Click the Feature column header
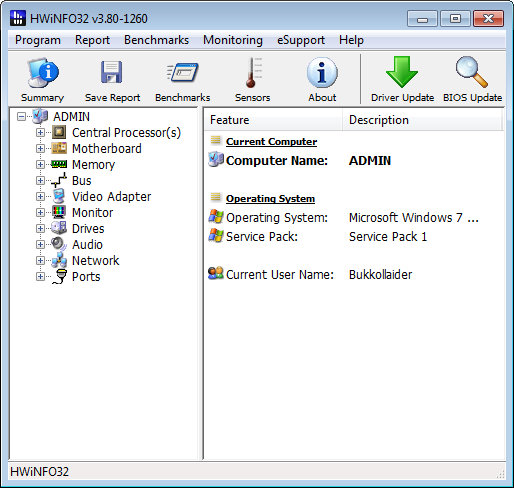Screen dimensions: 514x488 click(273, 120)
